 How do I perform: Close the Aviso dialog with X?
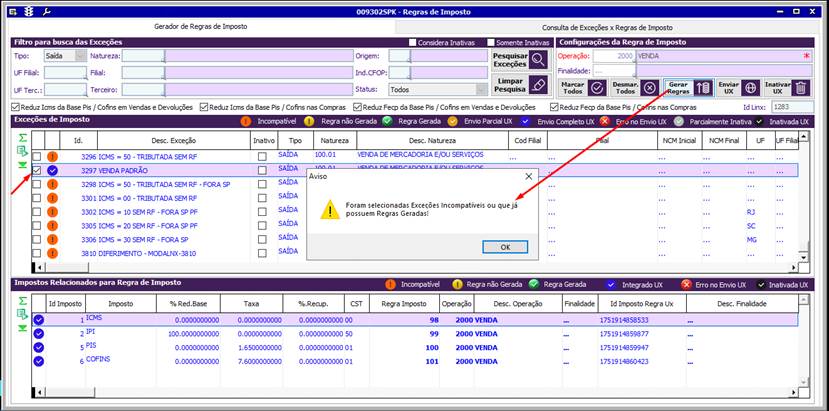528,177
